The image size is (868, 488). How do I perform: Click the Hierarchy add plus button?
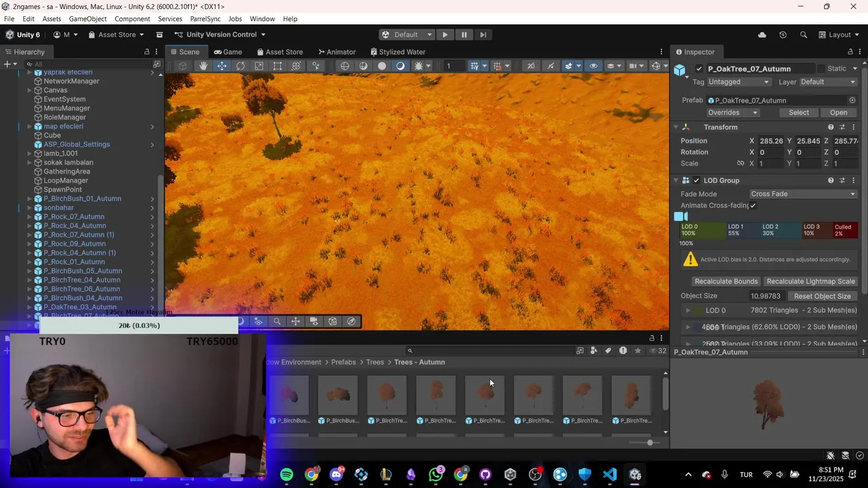click(x=7, y=64)
